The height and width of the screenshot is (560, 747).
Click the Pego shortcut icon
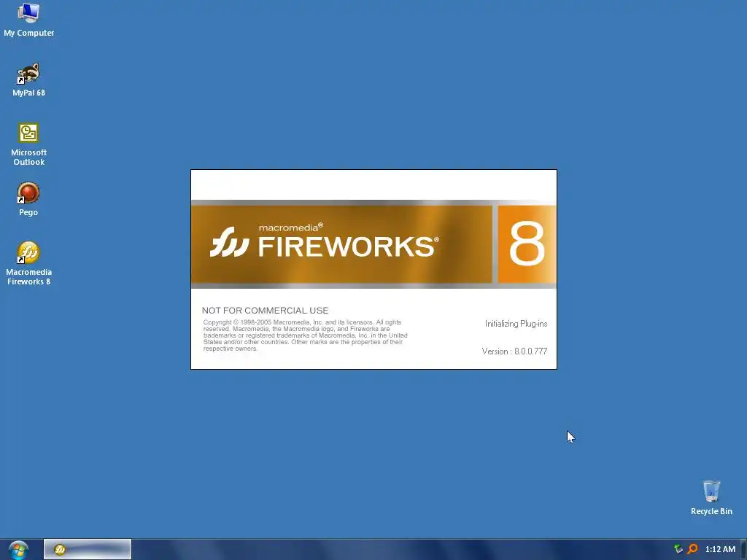[28, 199]
